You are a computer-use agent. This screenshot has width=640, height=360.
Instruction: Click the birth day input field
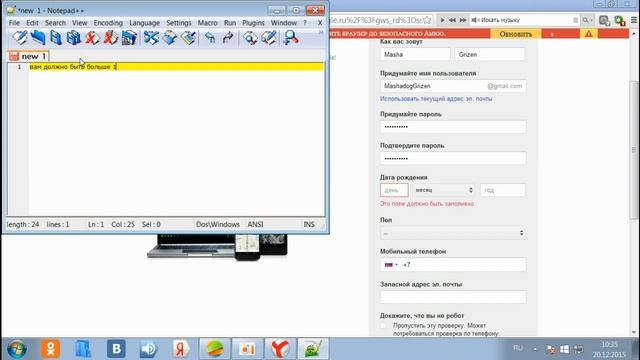(x=394, y=190)
